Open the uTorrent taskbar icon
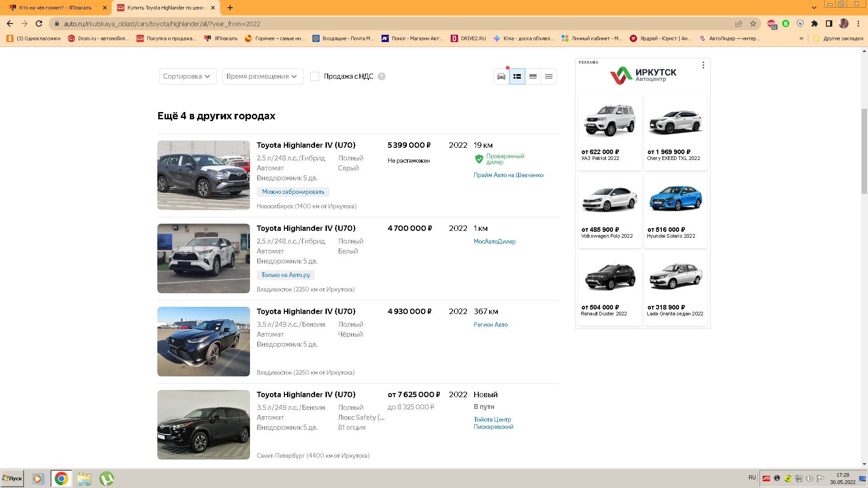This screenshot has width=868, height=488. [107, 479]
